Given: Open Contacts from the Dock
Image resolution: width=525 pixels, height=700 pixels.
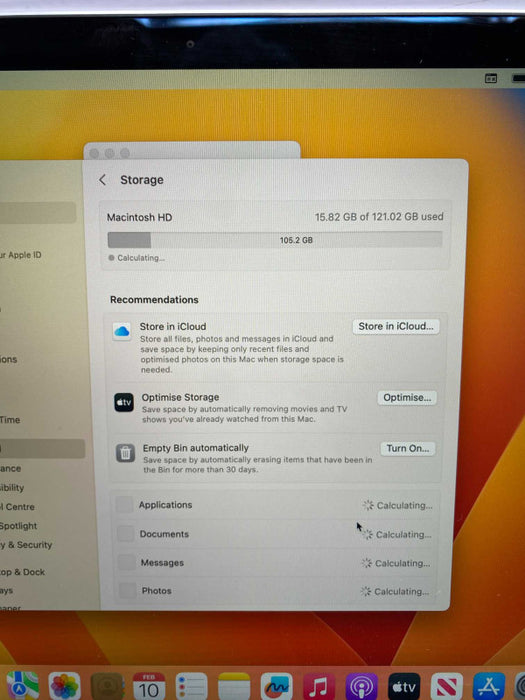Looking at the screenshot, I should (107, 686).
